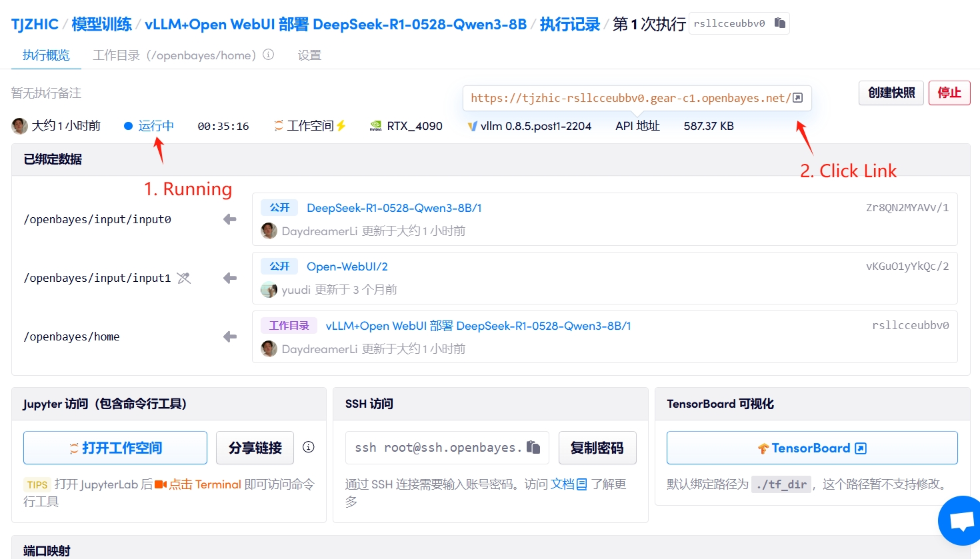
Task: Open the 设置 tab
Action: coord(309,55)
